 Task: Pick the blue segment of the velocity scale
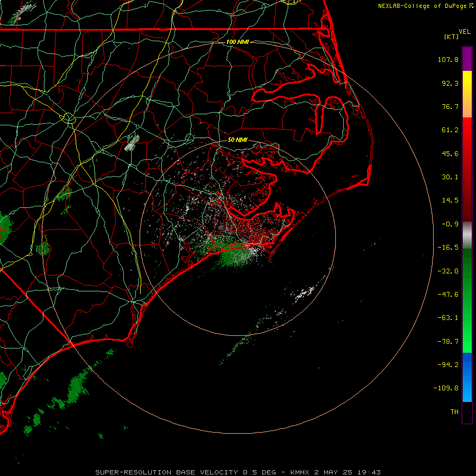[x=467, y=377]
